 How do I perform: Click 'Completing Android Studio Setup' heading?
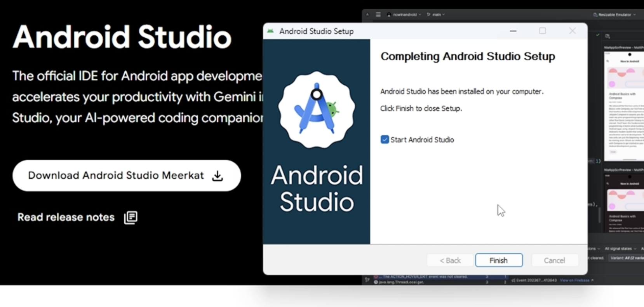pos(468,56)
